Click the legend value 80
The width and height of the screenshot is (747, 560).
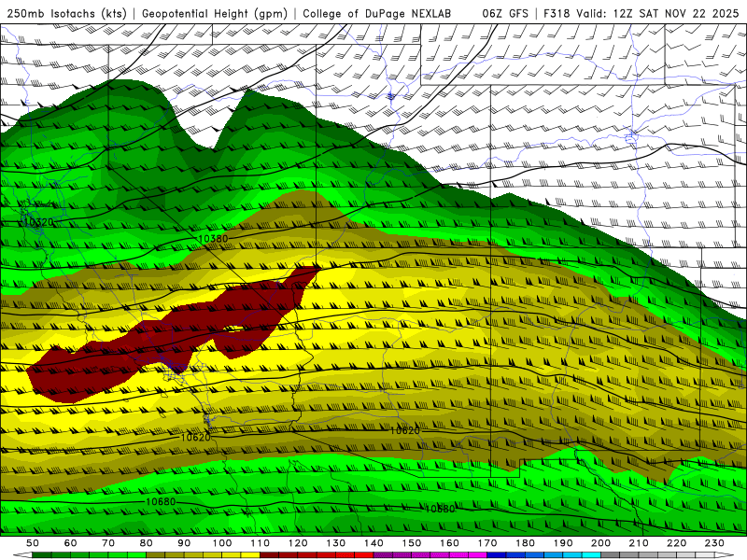coord(147,543)
